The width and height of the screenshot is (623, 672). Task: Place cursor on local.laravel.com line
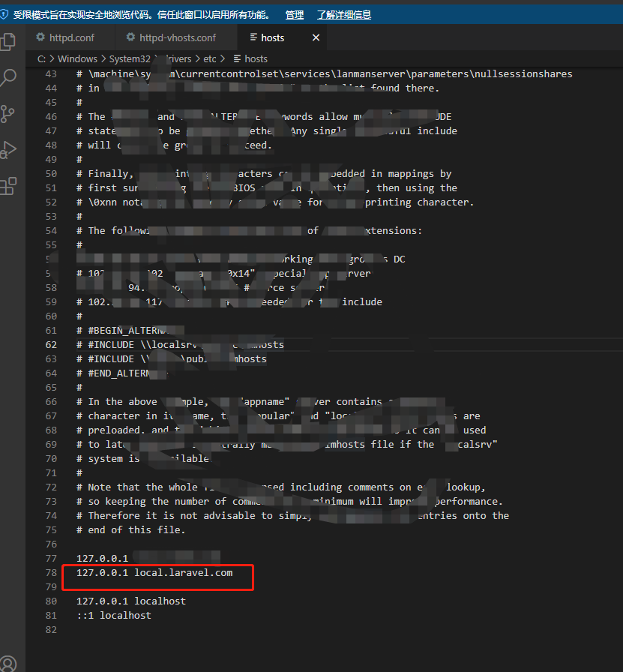pyautogui.click(x=183, y=573)
